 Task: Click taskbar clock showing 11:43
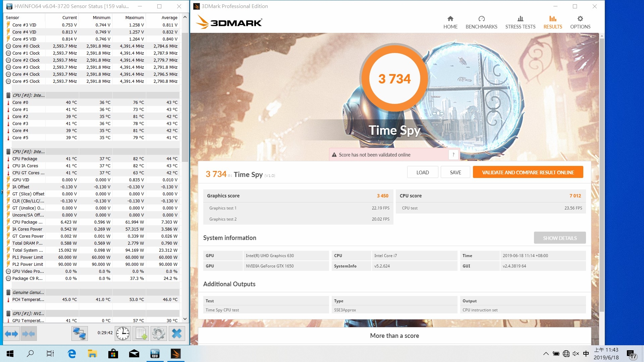tap(606, 354)
